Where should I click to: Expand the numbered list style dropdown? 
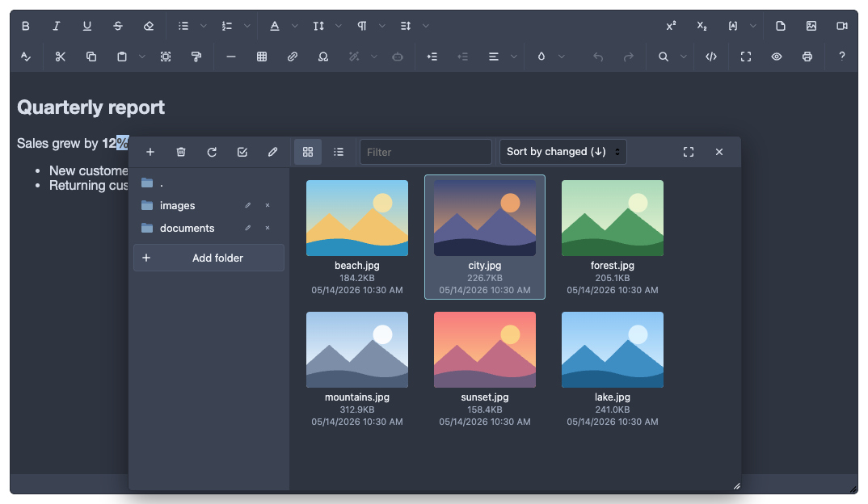[x=246, y=26]
